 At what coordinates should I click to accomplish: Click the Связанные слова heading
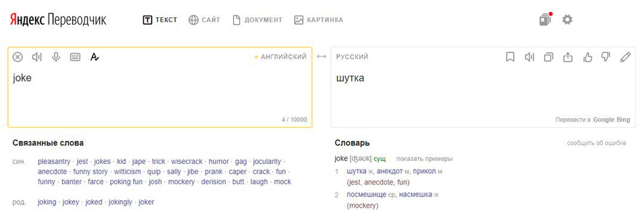[48, 143]
